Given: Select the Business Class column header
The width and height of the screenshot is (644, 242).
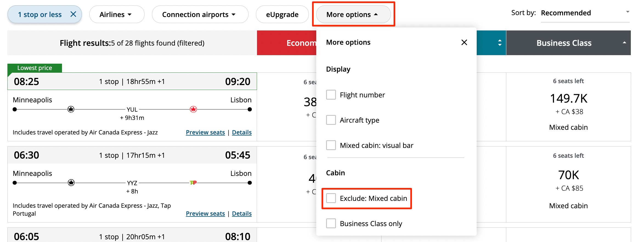Looking at the screenshot, I should [x=564, y=43].
